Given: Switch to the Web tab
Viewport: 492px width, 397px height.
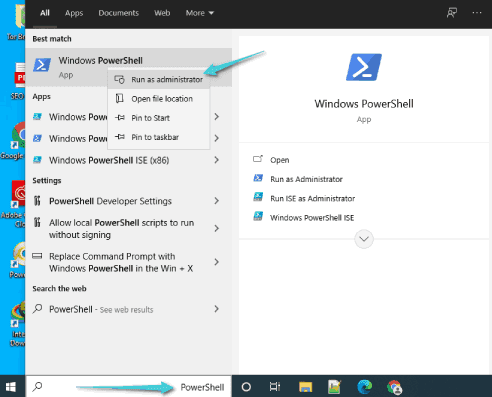Looking at the screenshot, I should [x=162, y=13].
